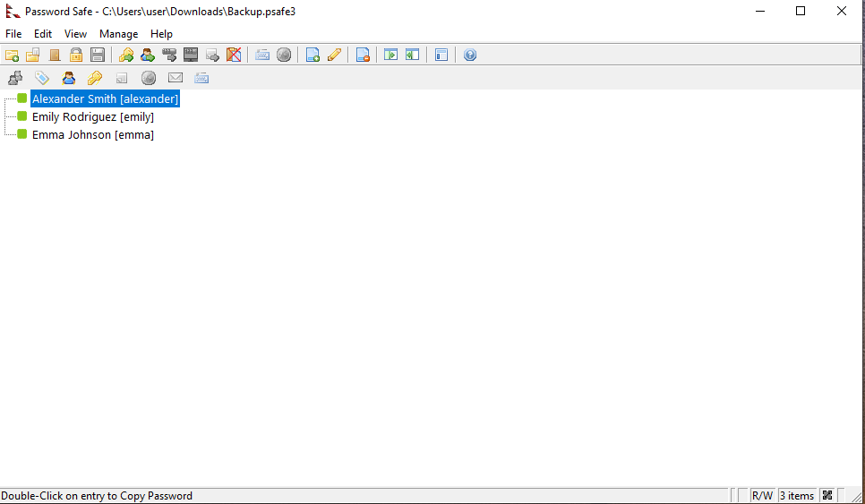Click the greyed-out notes icon in second toolbar

122,78
